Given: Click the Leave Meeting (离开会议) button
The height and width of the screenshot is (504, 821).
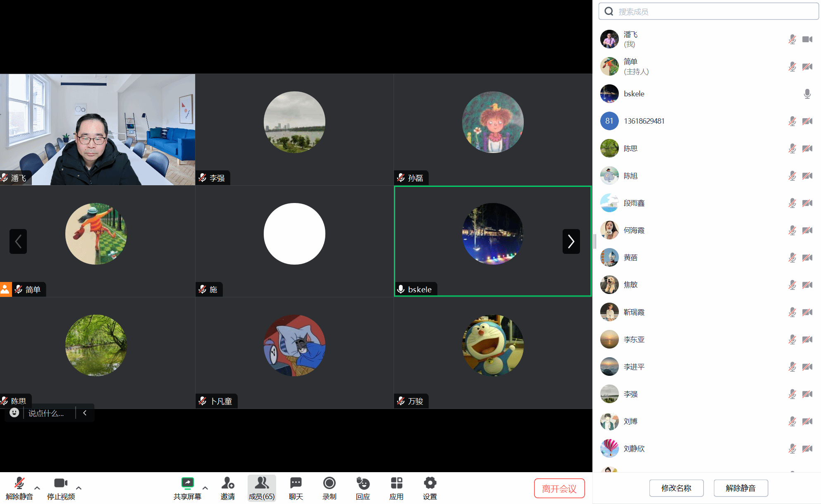Looking at the screenshot, I should (x=559, y=489).
